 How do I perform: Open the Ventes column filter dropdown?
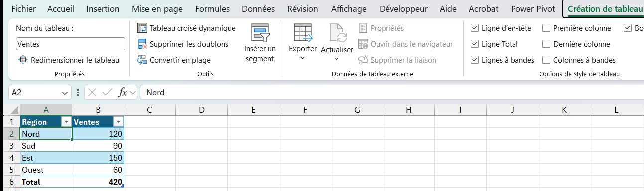tap(118, 122)
